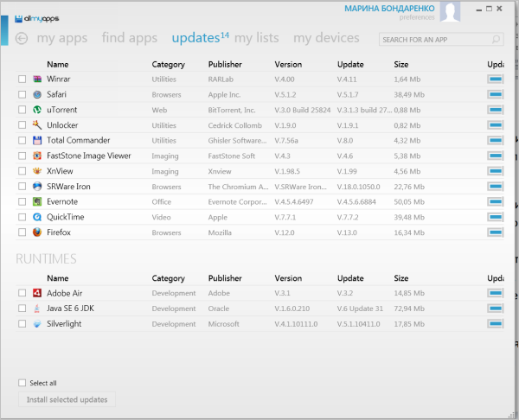Select the Unlocker checkbox

(22, 125)
